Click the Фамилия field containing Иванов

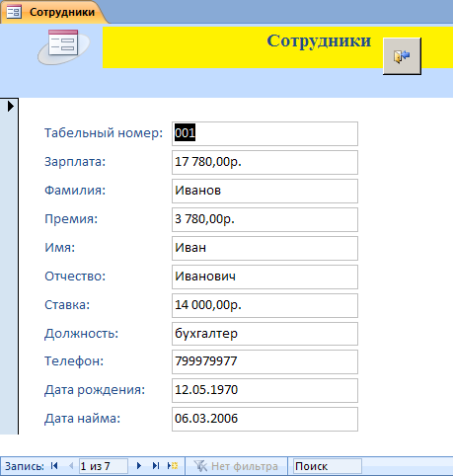pyautogui.click(x=264, y=191)
